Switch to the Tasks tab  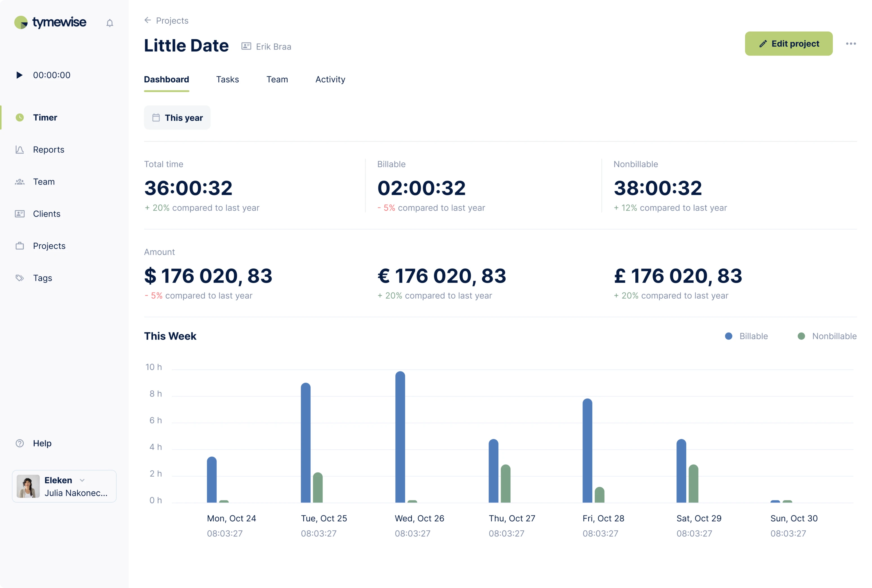227,80
